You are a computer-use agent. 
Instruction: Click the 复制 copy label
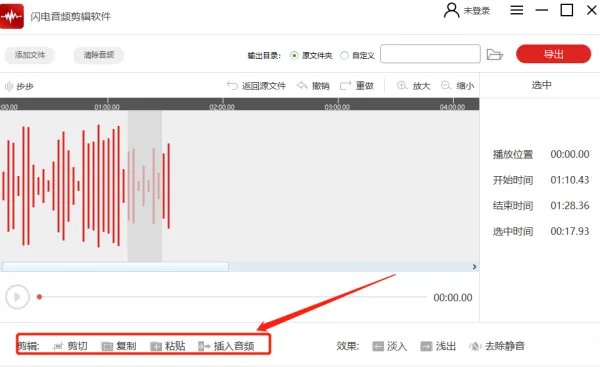126,346
